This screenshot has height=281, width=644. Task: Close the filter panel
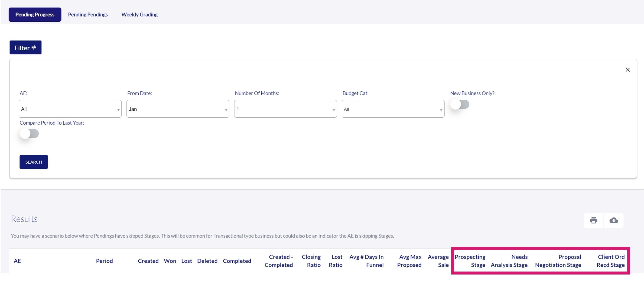(x=627, y=70)
